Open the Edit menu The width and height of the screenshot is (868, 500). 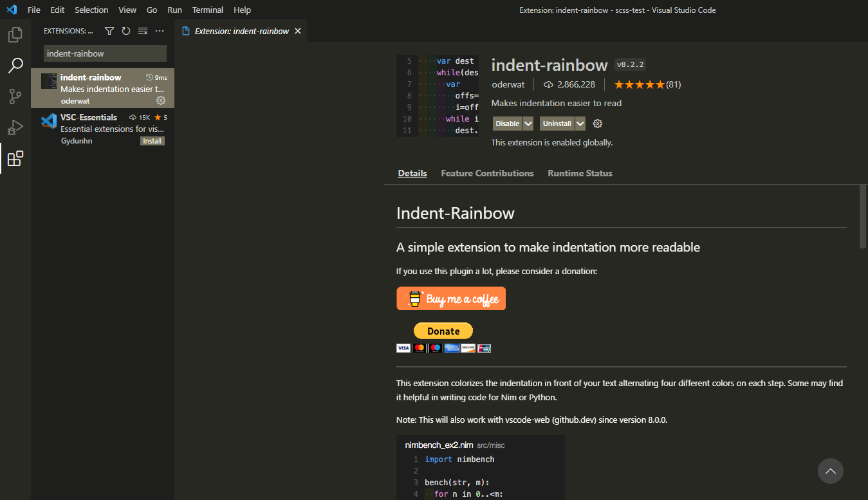[57, 10]
